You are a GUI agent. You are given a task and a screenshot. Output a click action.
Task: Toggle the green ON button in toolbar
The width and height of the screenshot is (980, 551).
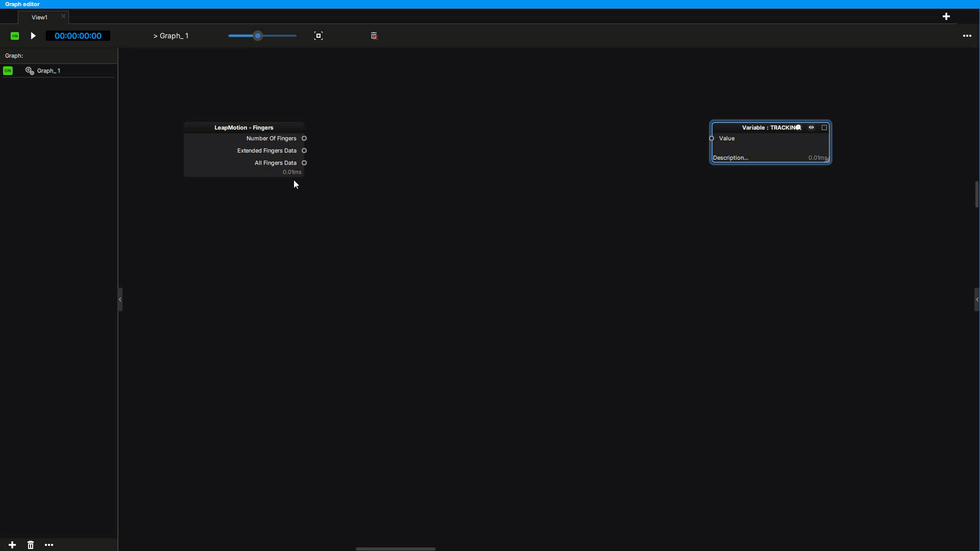(15, 36)
